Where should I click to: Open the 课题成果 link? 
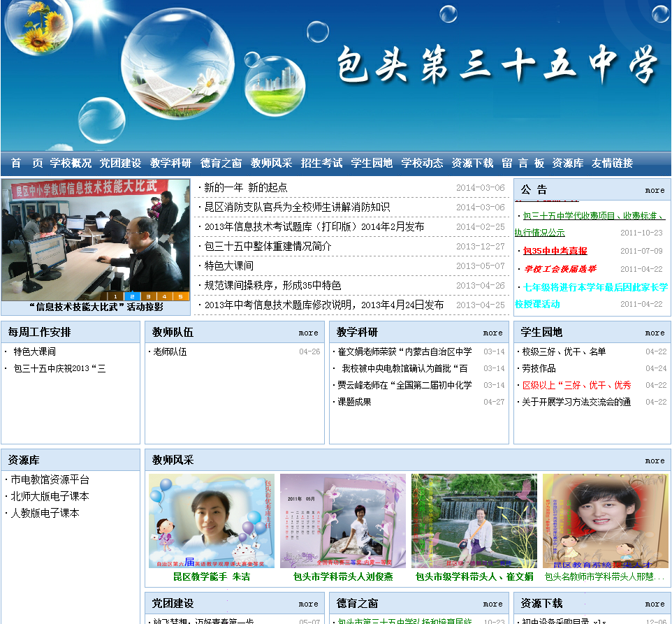click(354, 402)
